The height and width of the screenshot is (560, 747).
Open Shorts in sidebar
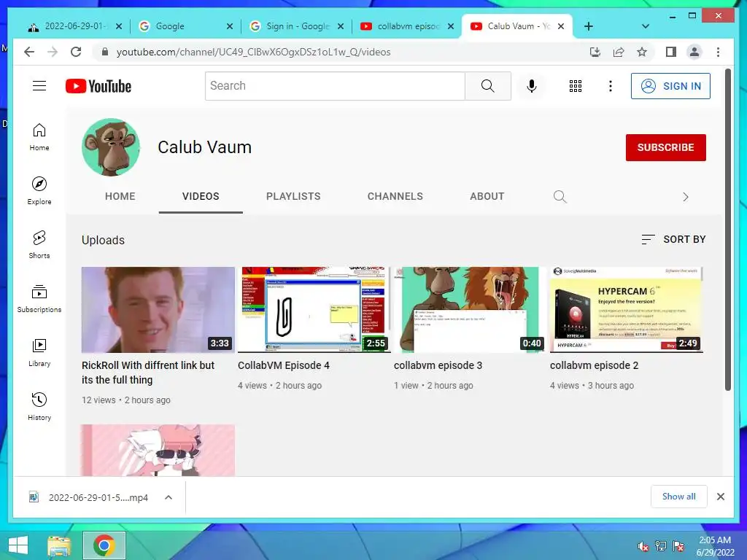tap(39, 245)
